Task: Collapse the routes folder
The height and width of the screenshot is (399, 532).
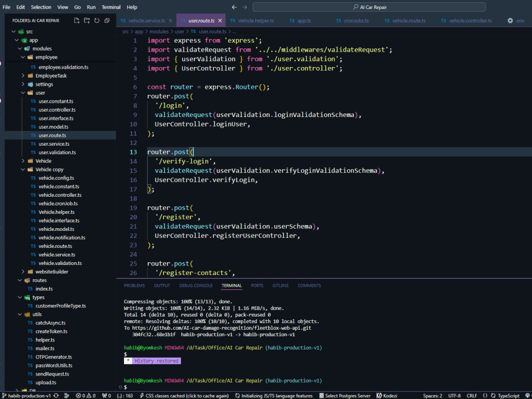Action: [20, 280]
